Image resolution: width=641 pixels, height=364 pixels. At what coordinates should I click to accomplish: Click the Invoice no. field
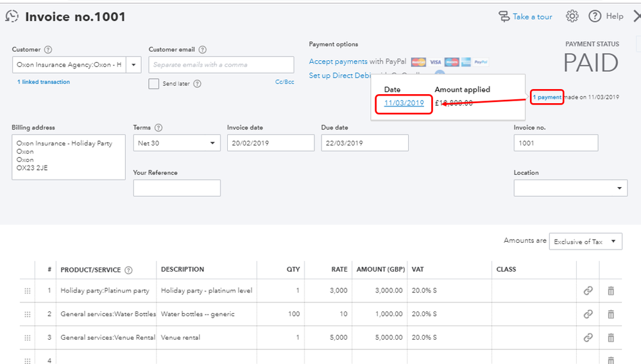coord(556,144)
